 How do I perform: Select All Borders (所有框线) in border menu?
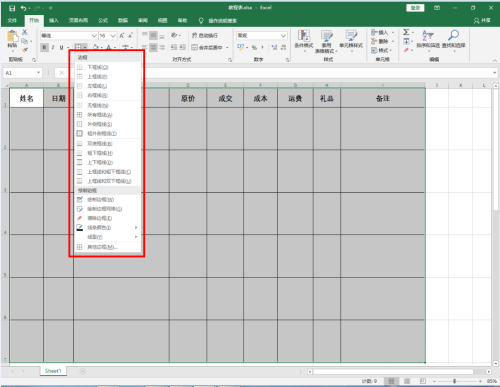pyautogui.click(x=100, y=115)
